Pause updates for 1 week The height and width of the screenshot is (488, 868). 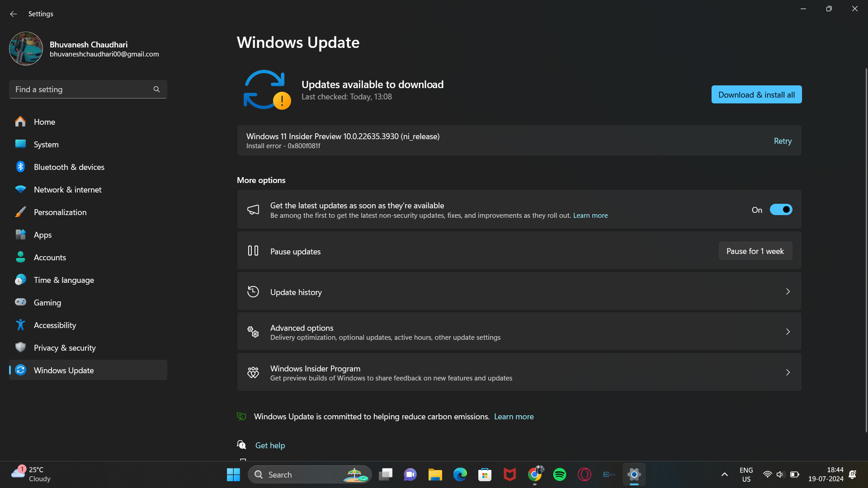[x=755, y=251]
